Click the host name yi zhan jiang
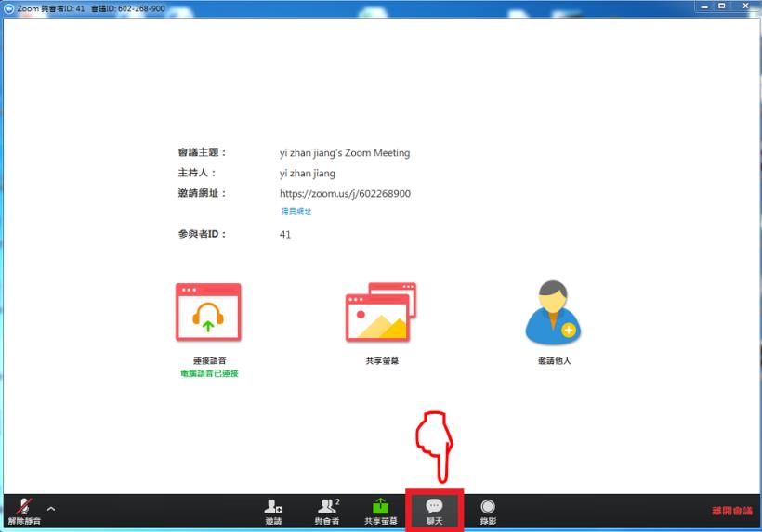Screen dimensions: 762x532 click(x=308, y=174)
